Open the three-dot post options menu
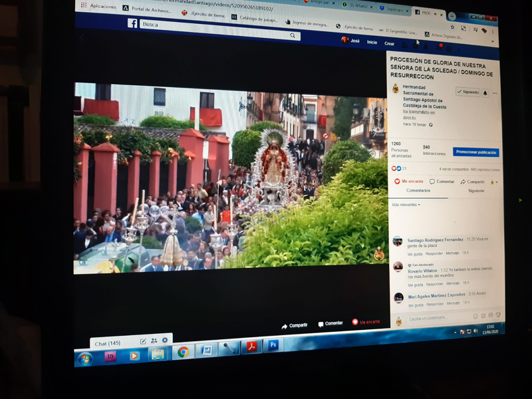The width and height of the screenshot is (532, 399). coord(495,94)
